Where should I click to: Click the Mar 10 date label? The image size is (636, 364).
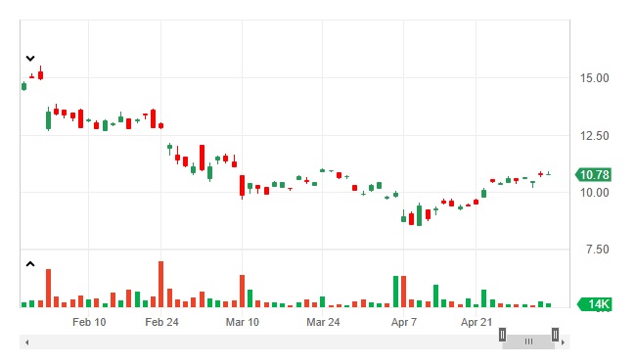pyautogui.click(x=242, y=322)
